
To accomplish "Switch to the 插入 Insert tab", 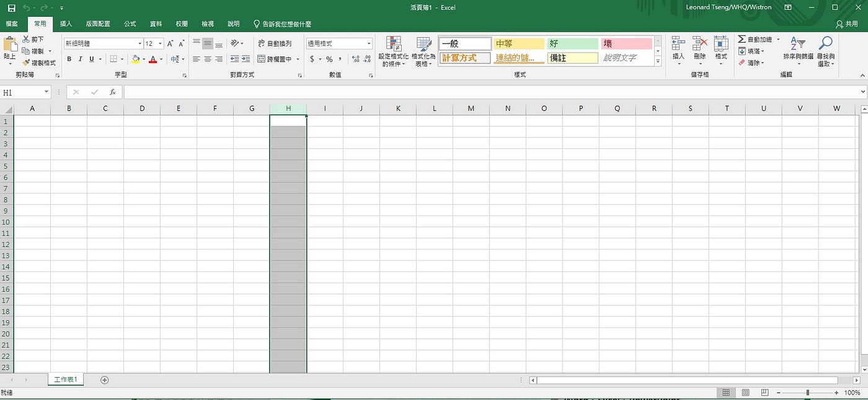I will coord(66,24).
